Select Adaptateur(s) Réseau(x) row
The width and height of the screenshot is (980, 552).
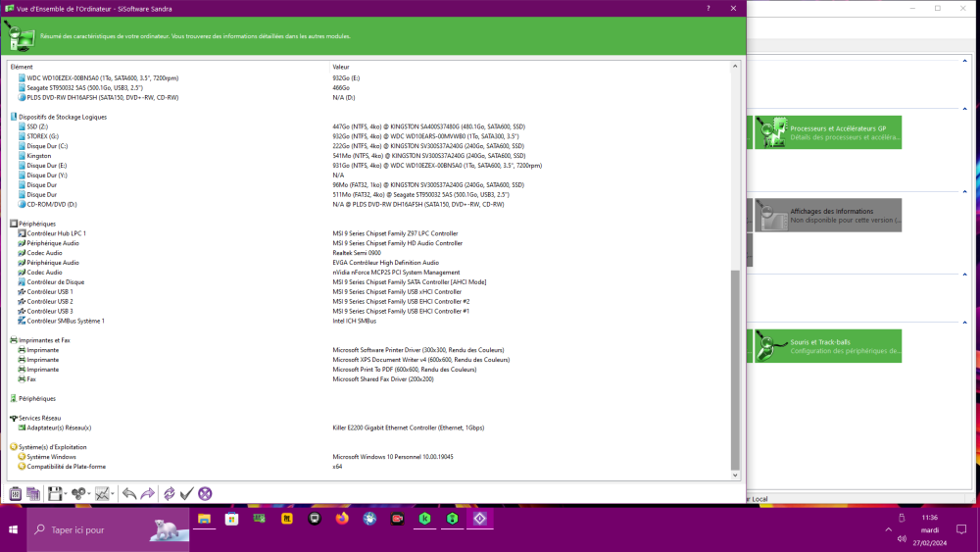tap(368, 428)
